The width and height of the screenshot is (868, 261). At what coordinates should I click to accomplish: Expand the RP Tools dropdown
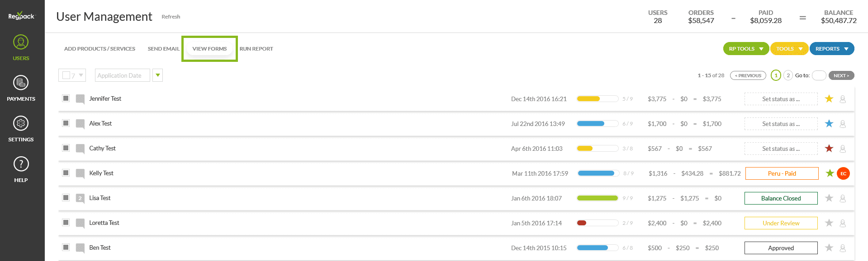[746, 49]
